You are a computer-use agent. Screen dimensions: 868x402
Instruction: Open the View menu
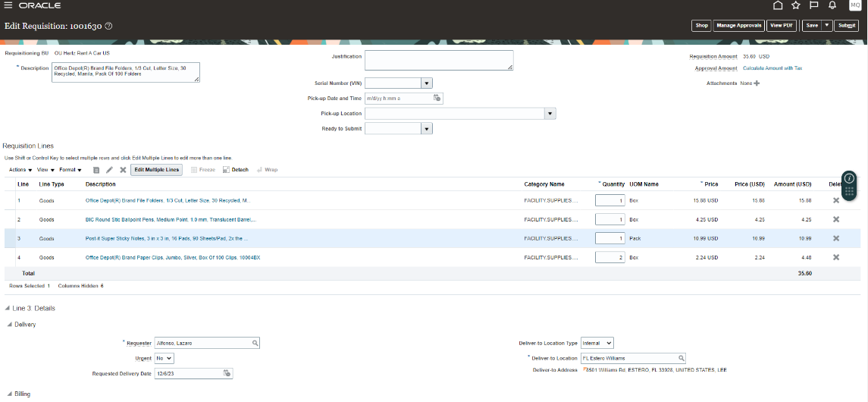pyautogui.click(x=46, y=170)
